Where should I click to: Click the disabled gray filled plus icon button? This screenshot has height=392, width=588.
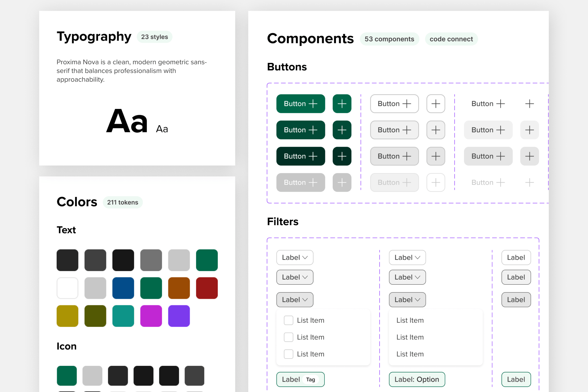342,182
